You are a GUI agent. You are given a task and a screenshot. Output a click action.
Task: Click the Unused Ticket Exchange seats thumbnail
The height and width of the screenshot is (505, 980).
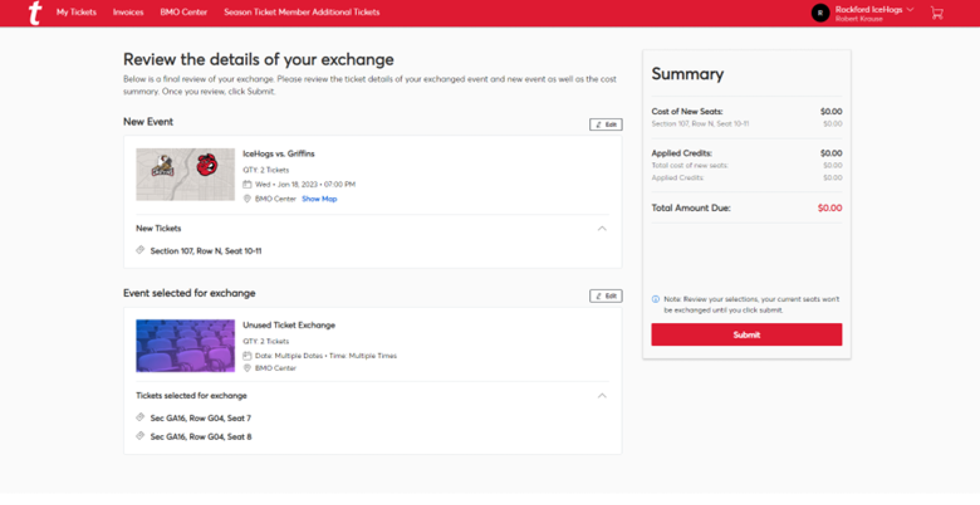click(x=185, y=346)
